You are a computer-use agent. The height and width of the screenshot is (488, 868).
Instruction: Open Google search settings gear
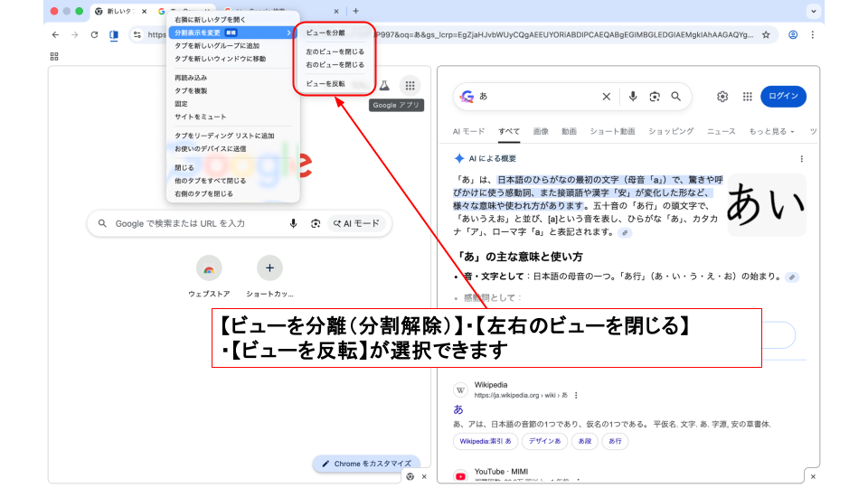pyautogui.click(x=722, y=97)
